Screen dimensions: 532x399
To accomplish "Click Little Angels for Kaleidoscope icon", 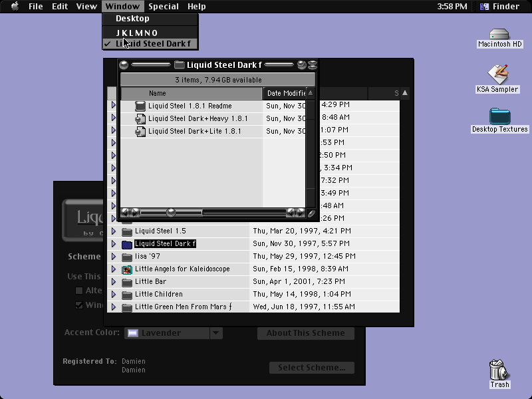I will tap(127, 269).
